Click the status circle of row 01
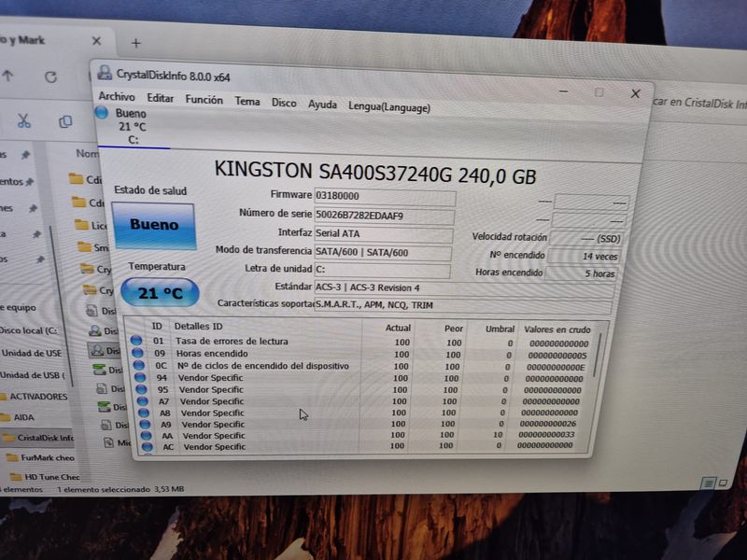The width and height of the screenshot is (747, 560). pos(136,341)
